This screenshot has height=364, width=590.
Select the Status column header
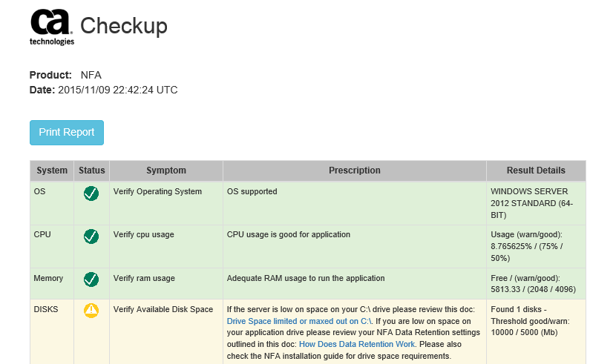coord(92,171)
